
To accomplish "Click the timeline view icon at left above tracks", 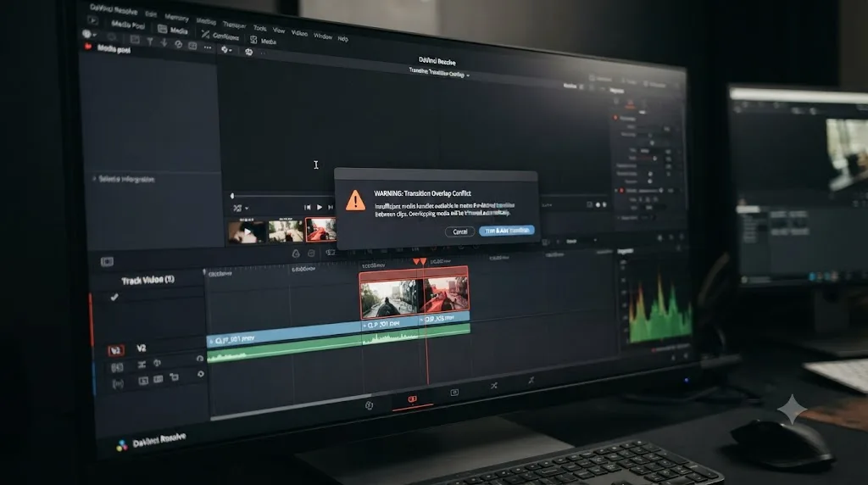I will [x=107, y=261].
